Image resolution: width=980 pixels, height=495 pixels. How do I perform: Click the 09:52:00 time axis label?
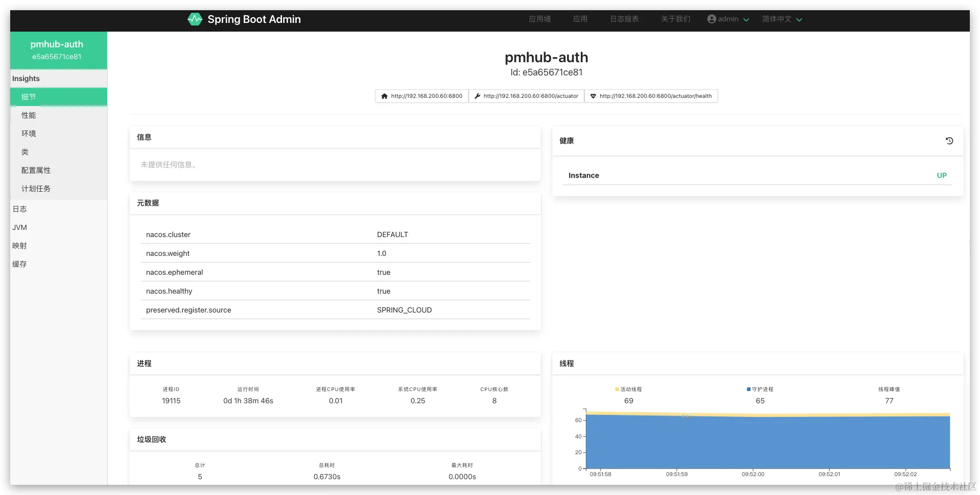coord(753,474)
